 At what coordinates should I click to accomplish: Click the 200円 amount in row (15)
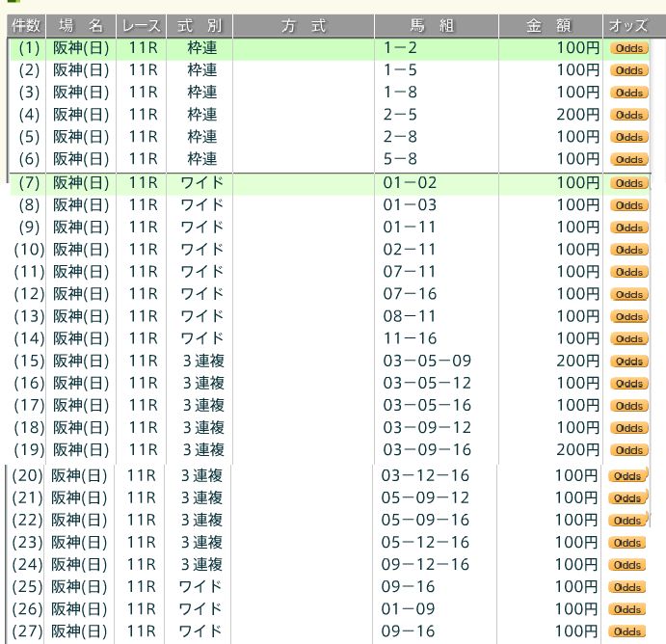point(577,362)
